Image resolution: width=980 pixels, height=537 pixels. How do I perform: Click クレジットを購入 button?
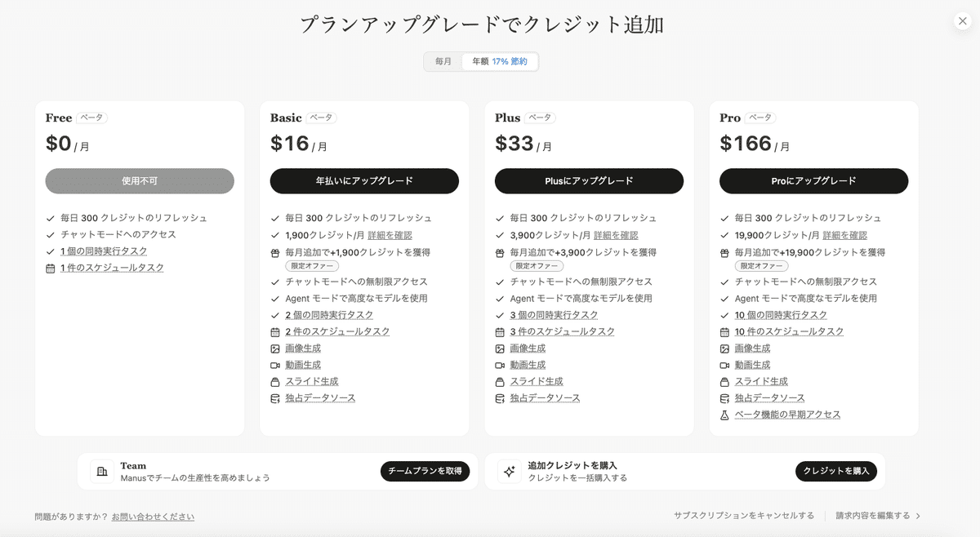click(836, 471)
